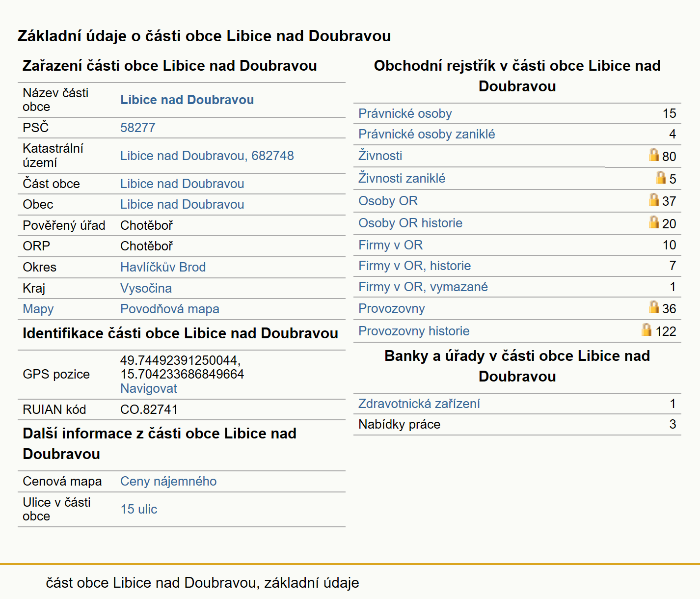
Task: Open the Ceny nájemného link
Action: [168, 481]
